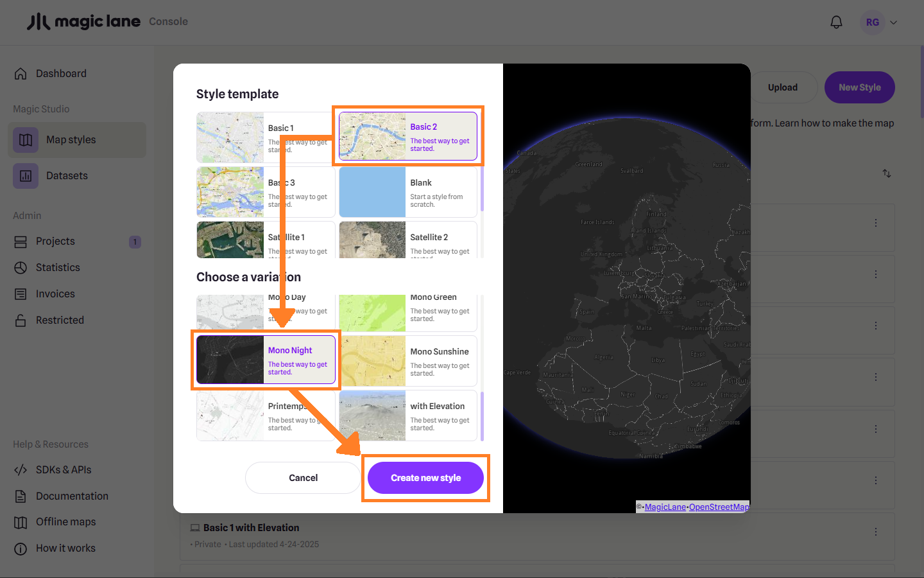Viewport: 924px width, 578px height.
Task: Select the Map styles icon
Action: tap(26, 140)
